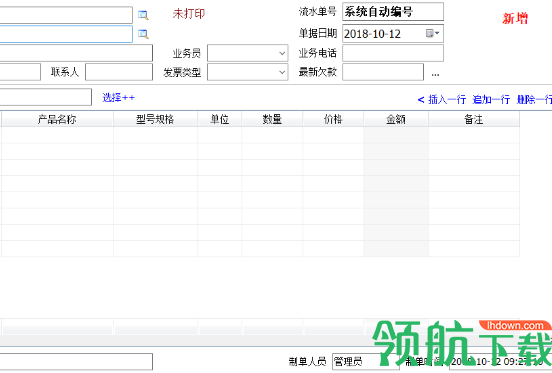552x373 pixels.
Task: Focus the 最新欠款 input field
Action: pyautogui.click(x=383, y=72)
